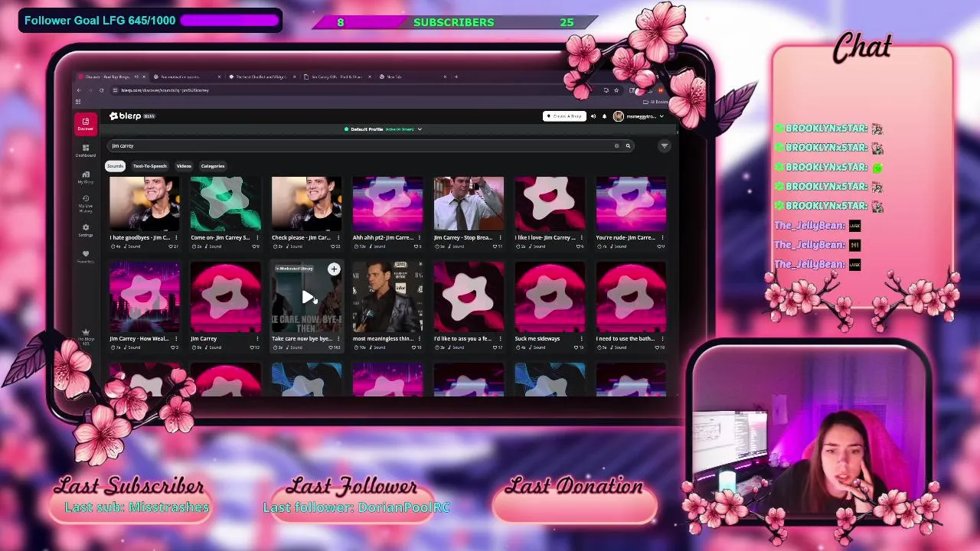Click the Create A Blerp button

(564, 116)
